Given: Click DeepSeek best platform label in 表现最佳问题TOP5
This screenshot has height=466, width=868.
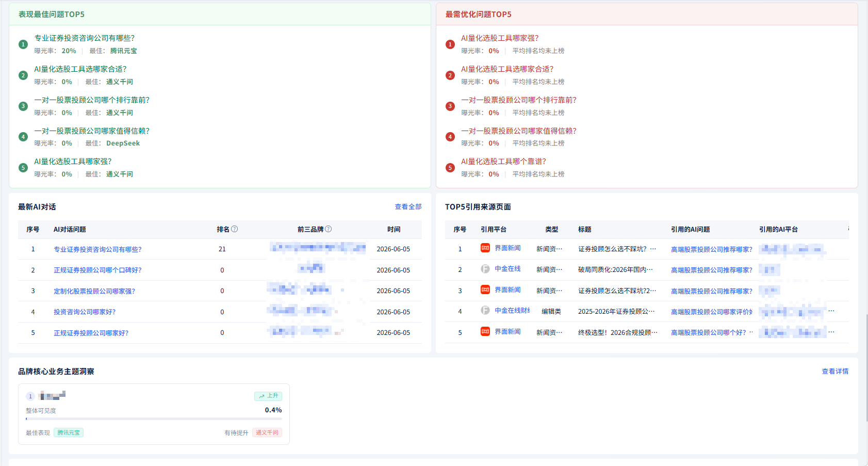Looking at the screenshot, I should point(123,143).
